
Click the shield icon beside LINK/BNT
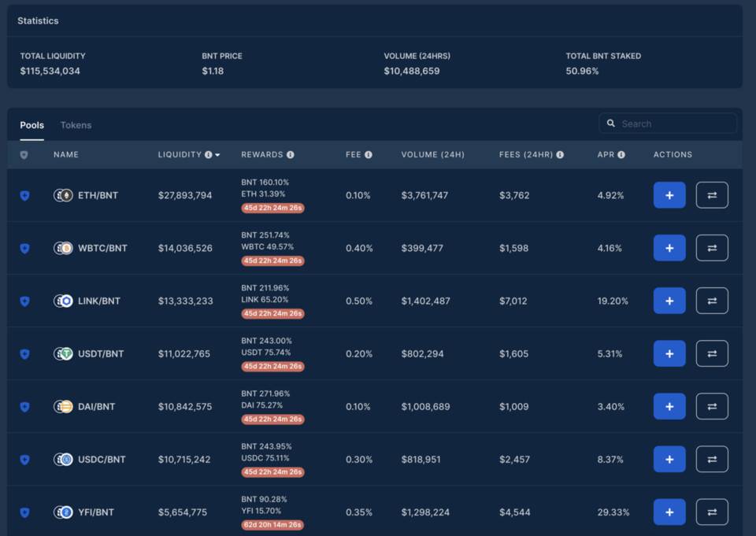click(x=24, y=301)
